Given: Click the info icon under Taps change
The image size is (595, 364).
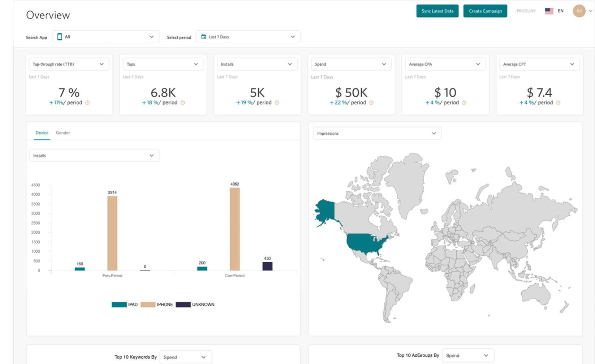Looking at the screenshot, I should click(x=183, y=103).
